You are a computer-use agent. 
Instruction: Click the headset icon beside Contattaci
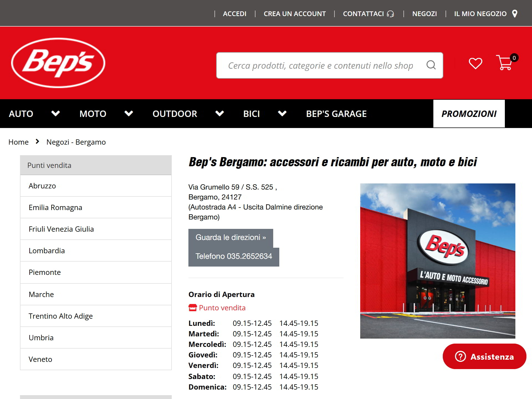pos(390,14)
